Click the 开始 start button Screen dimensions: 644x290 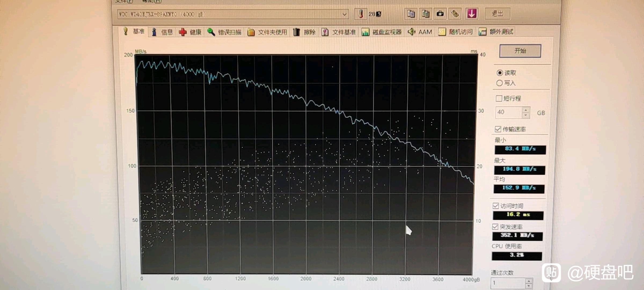point(520,51)
